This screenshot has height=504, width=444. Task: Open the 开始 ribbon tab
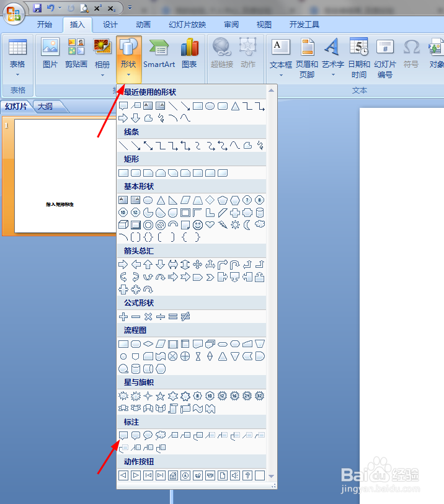(45, 24)
